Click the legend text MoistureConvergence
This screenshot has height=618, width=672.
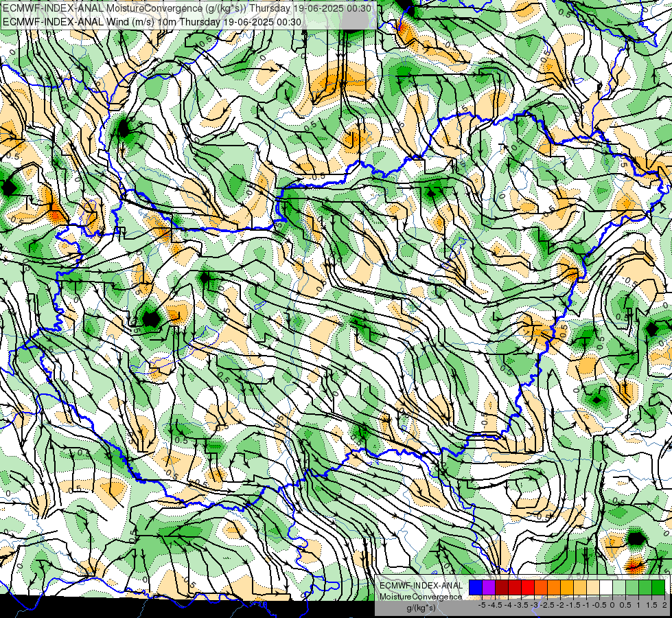pos(421,597)
